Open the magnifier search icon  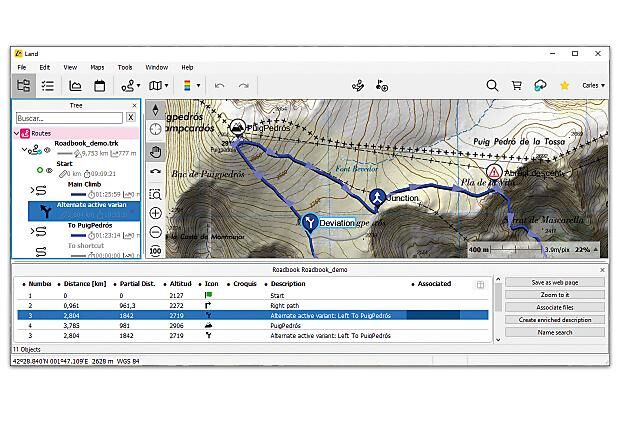tap(492, 85)
